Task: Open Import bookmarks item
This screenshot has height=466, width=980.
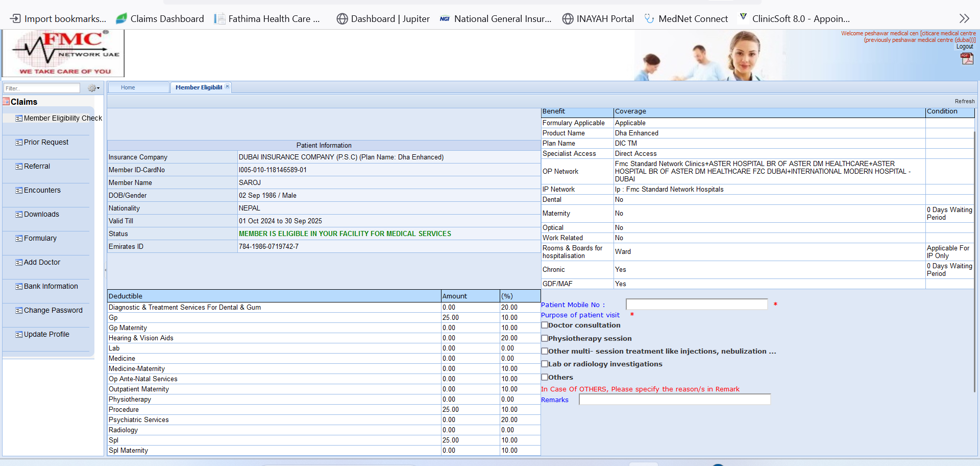Action: pos(58,19)
